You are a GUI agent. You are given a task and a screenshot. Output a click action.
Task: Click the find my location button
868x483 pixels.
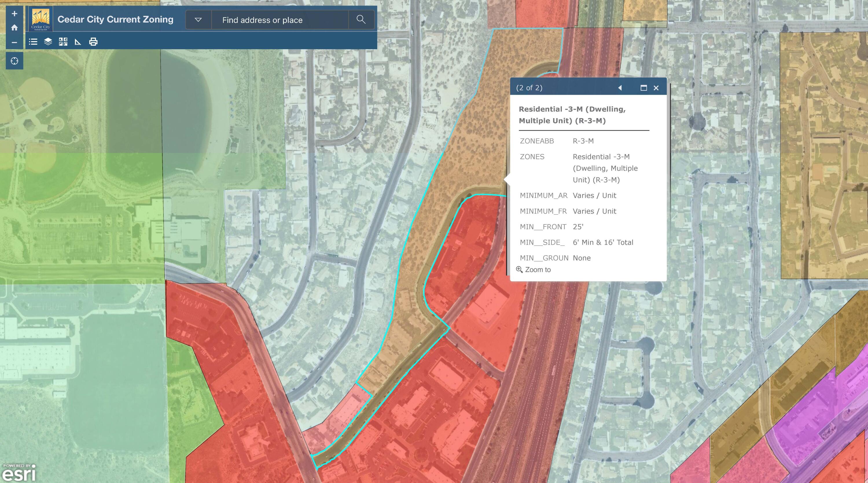[x=14, y=61]
